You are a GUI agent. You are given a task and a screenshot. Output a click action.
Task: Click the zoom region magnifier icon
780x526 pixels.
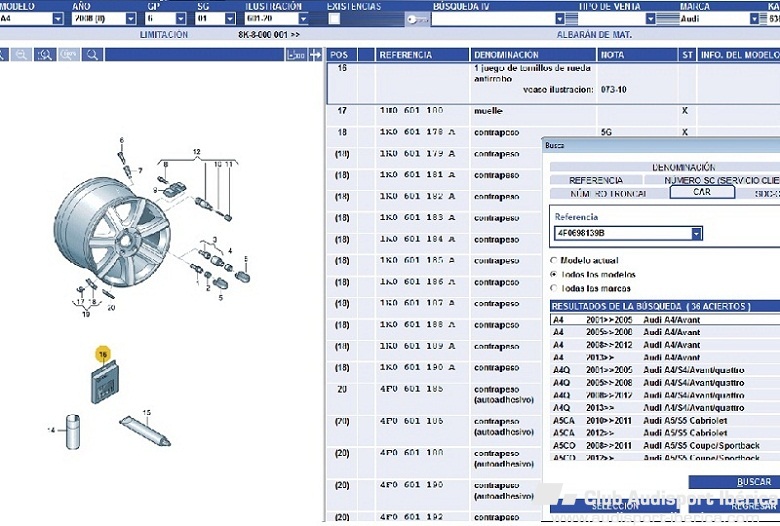[45, 55]
